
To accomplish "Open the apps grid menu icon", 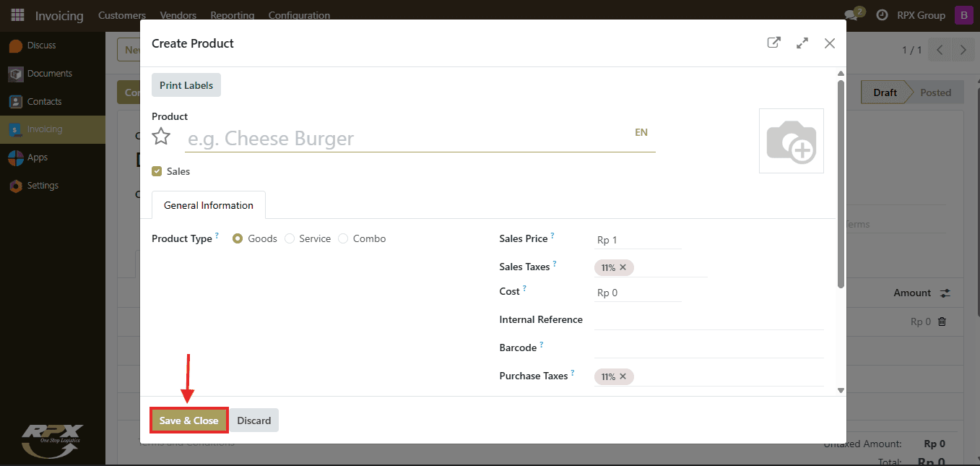I will pyautogui.click(x=17, y=15).
